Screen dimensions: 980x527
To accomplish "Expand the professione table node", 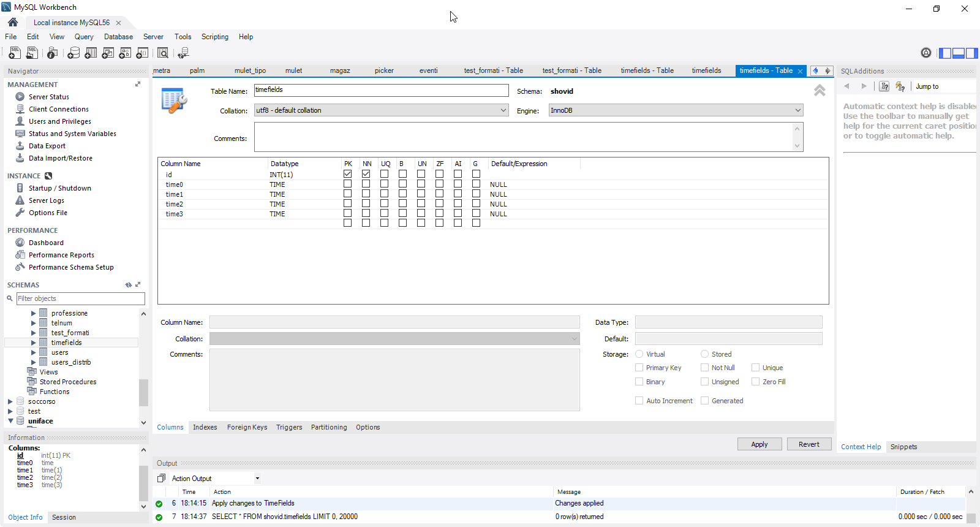I will pos(34,313).
